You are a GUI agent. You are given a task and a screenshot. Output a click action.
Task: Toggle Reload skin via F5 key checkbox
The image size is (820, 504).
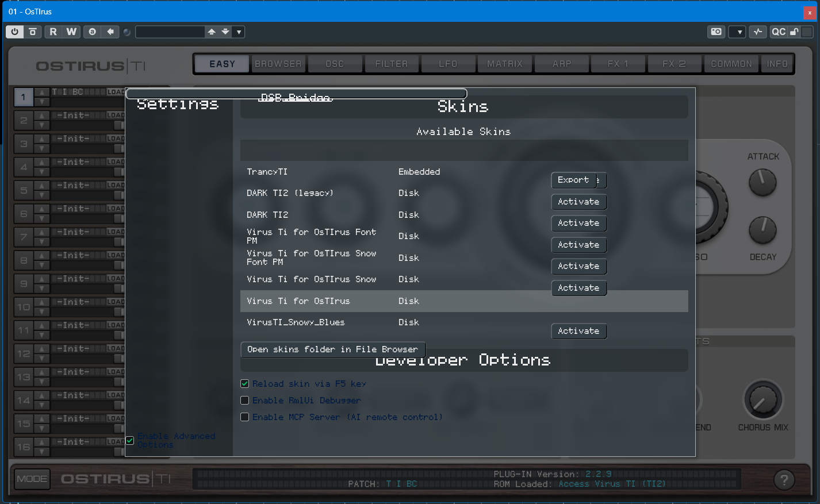click(244, 383)
